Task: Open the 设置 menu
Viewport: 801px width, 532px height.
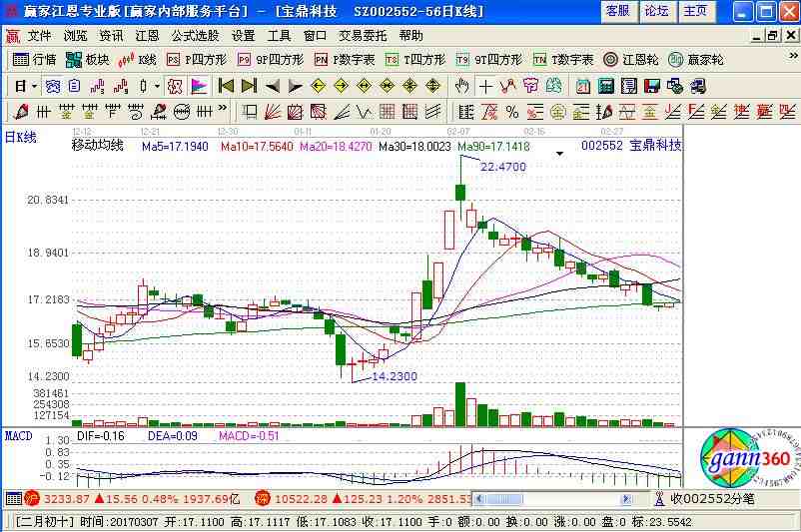Action: tap(243, 36)
